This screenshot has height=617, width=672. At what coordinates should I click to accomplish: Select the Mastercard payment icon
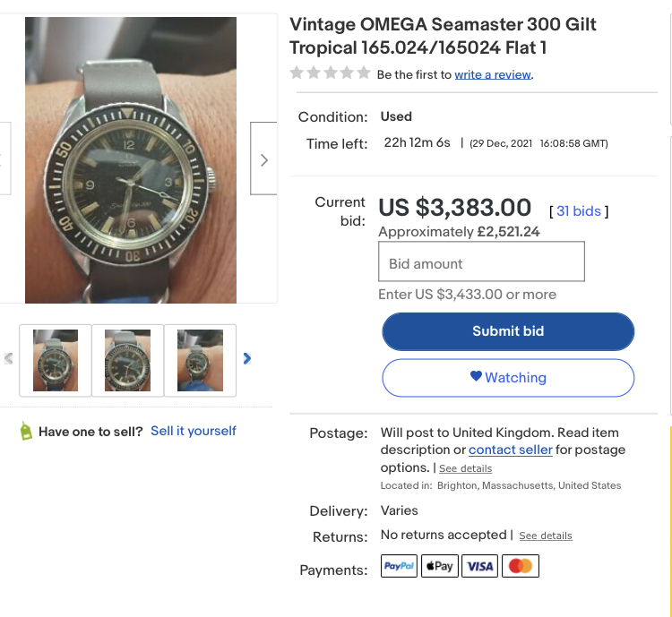tap(521, 566)
